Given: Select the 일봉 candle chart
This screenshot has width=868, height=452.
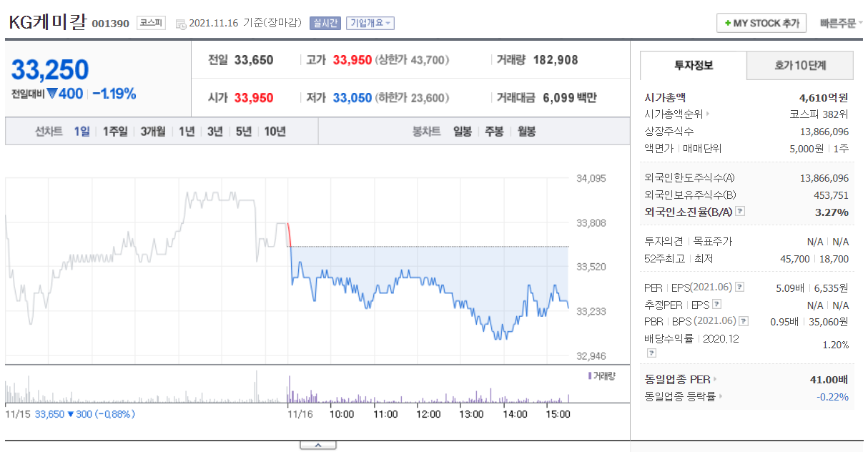Looking at the screenshot, I should point(462,132).
